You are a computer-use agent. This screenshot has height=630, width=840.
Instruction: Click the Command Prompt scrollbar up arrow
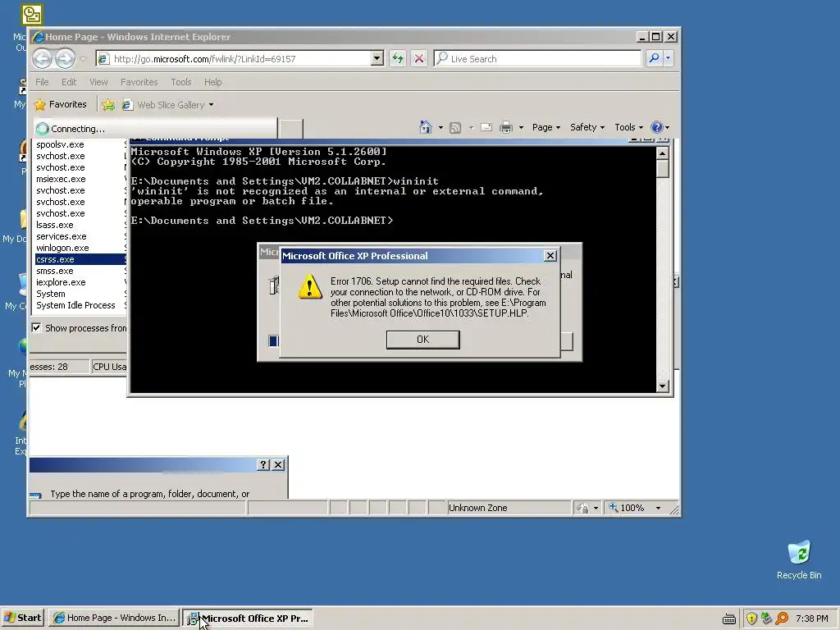coord(662,153)
